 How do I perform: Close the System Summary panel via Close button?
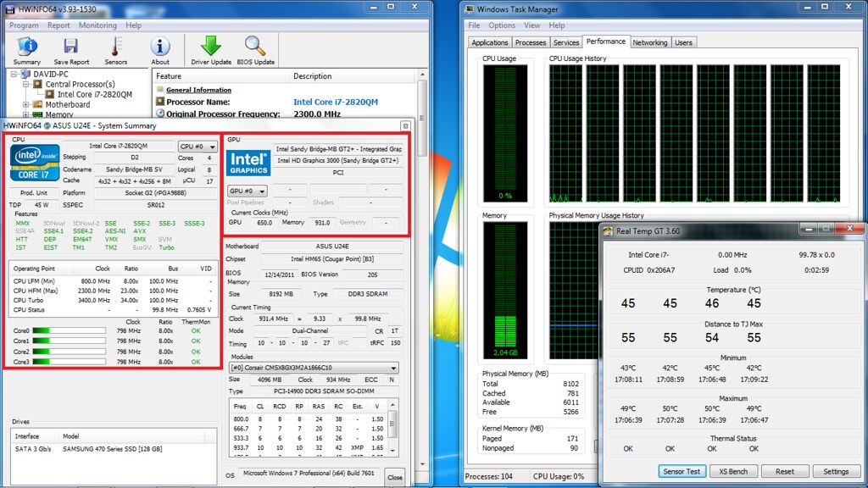point(395,477)
